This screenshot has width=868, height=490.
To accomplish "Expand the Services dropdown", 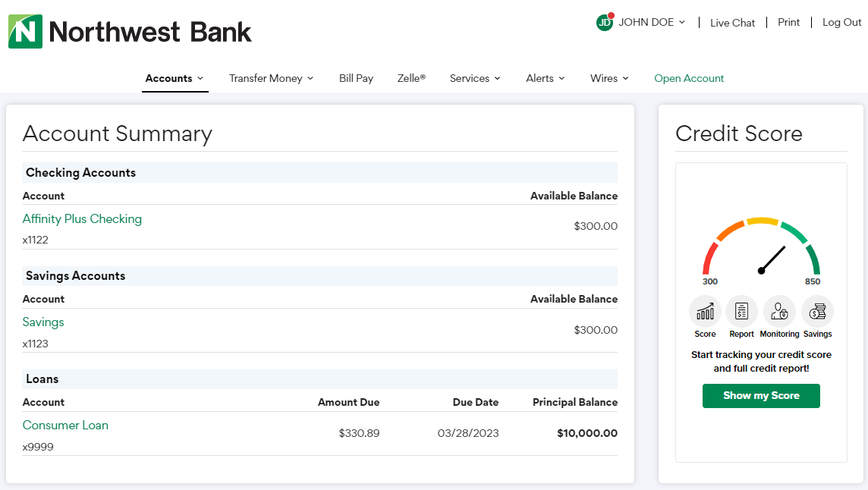I will [x=475, y=78].
